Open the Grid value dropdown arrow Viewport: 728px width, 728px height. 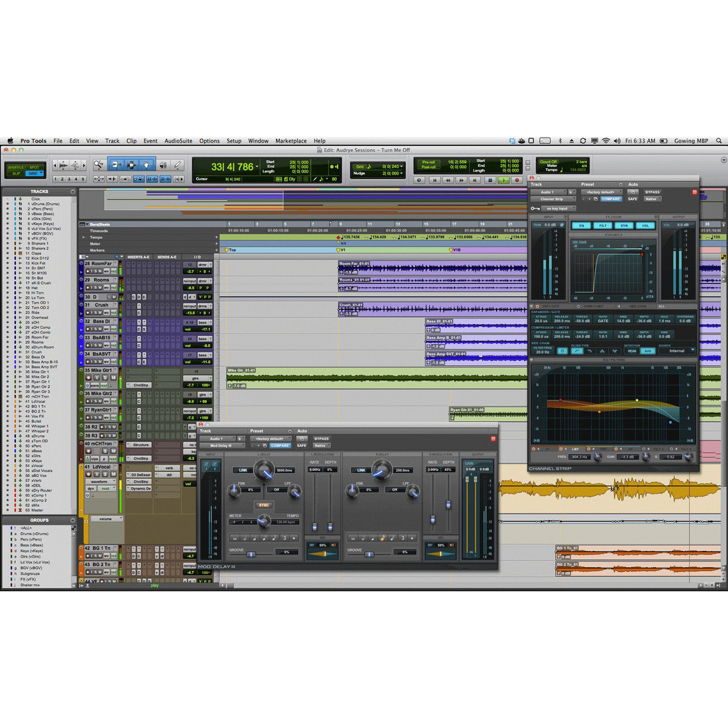tap(402, 166)
